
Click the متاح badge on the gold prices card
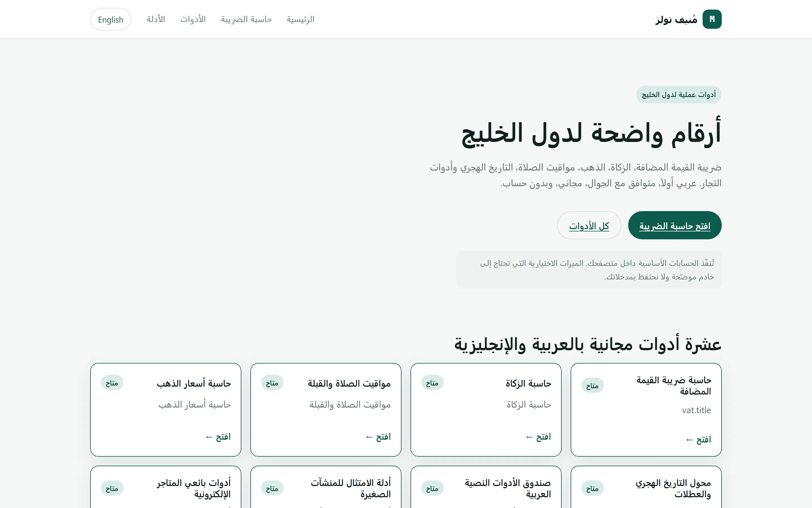(x=112, y=383)
